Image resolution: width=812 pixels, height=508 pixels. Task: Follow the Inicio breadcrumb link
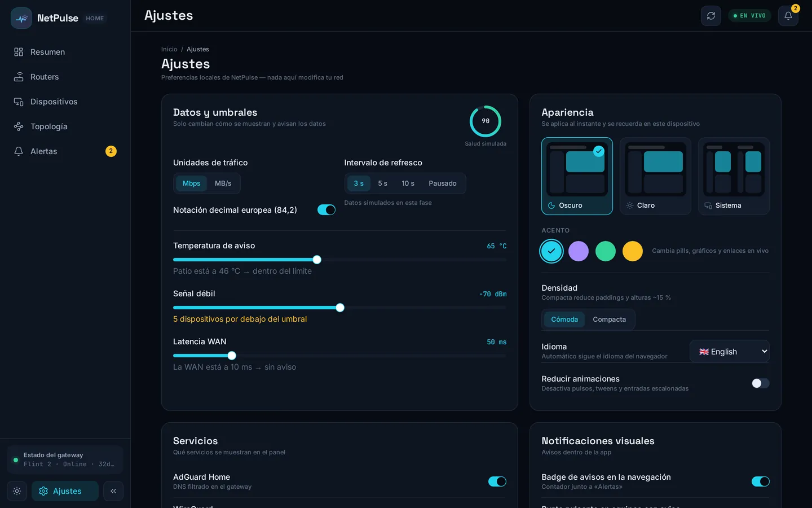coord(169,49)
